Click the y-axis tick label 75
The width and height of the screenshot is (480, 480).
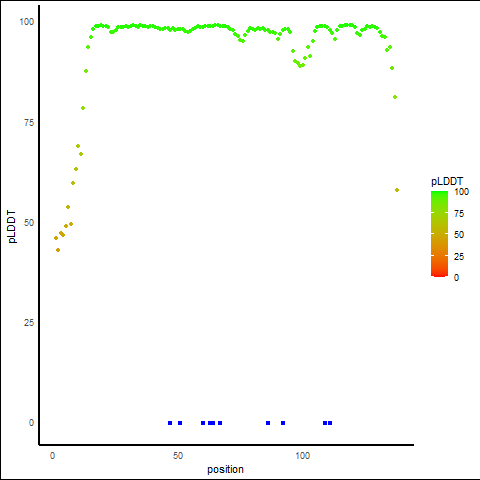(x=29, y=123)
